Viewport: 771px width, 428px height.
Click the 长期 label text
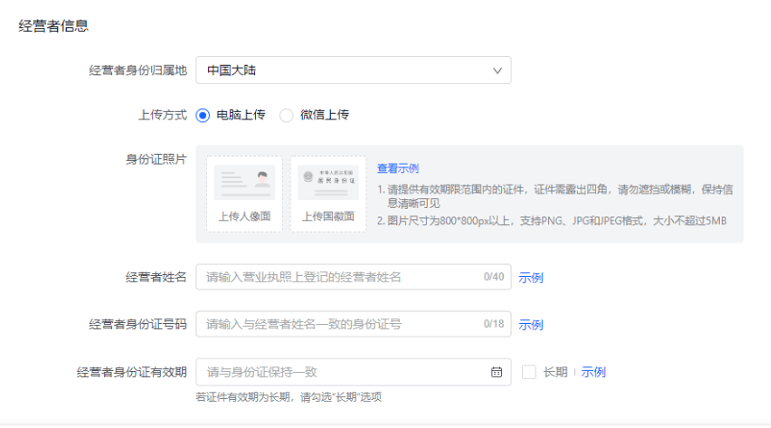tap(554, 372)
